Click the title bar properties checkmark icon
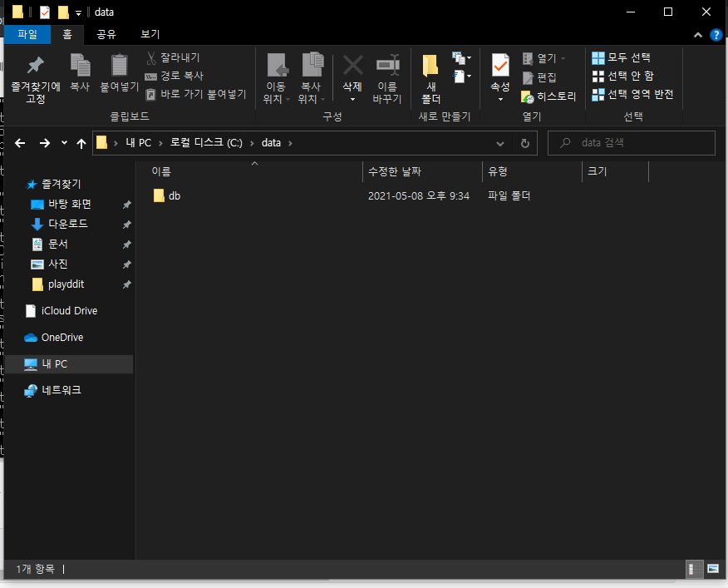The width and height of the screenshot is (728, 588). [x=45, y=12]
